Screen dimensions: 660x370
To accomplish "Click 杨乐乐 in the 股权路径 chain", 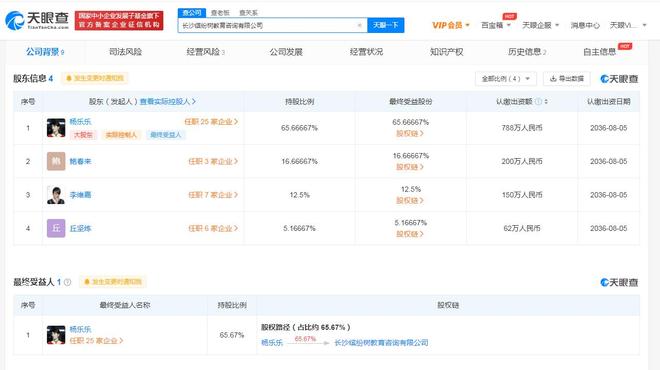I will pos(272,343).
